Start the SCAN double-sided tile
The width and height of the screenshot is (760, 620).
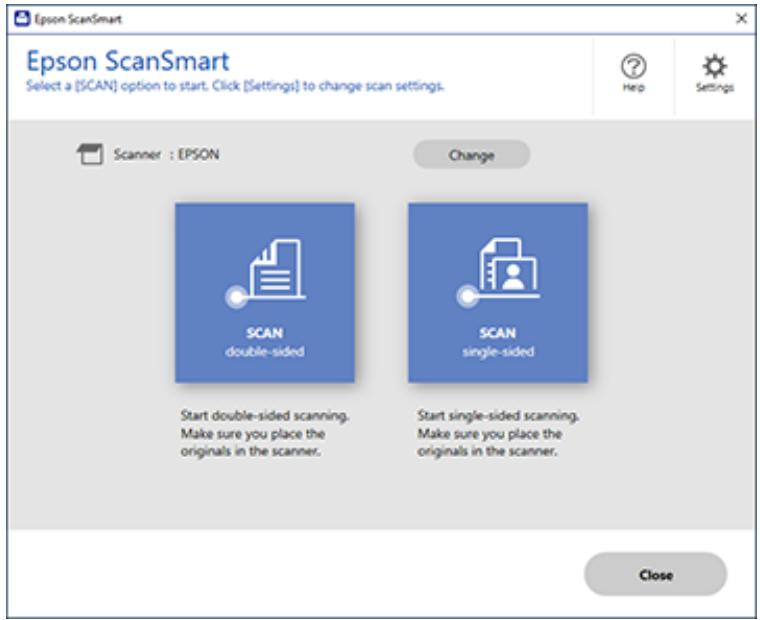265,293
